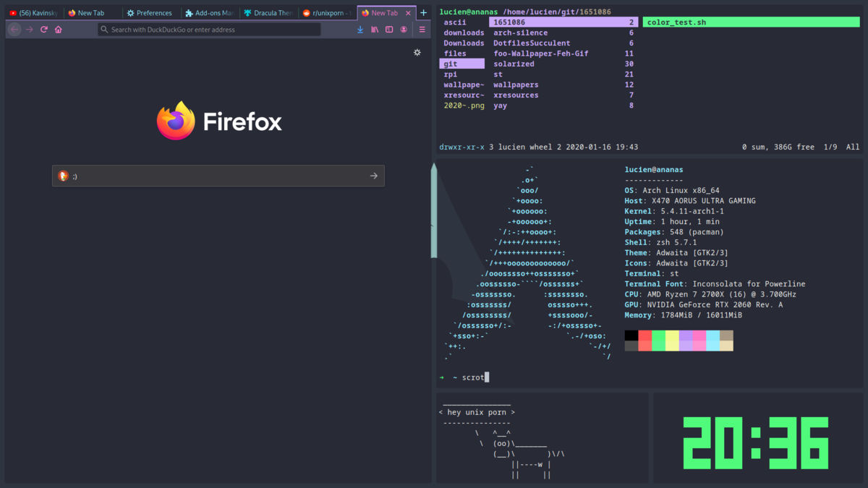Open the Add-ons Manager tab
The height and width of the screenshot is (488, 868).
pyautogui.click(x=210, y=12)
